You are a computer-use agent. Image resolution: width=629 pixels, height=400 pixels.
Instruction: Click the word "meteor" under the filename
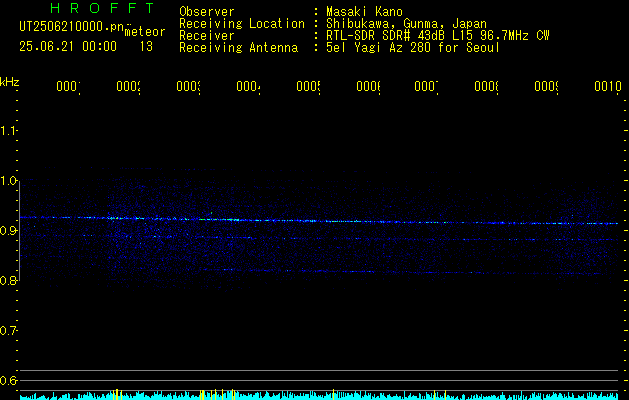[x=145, y=32]
